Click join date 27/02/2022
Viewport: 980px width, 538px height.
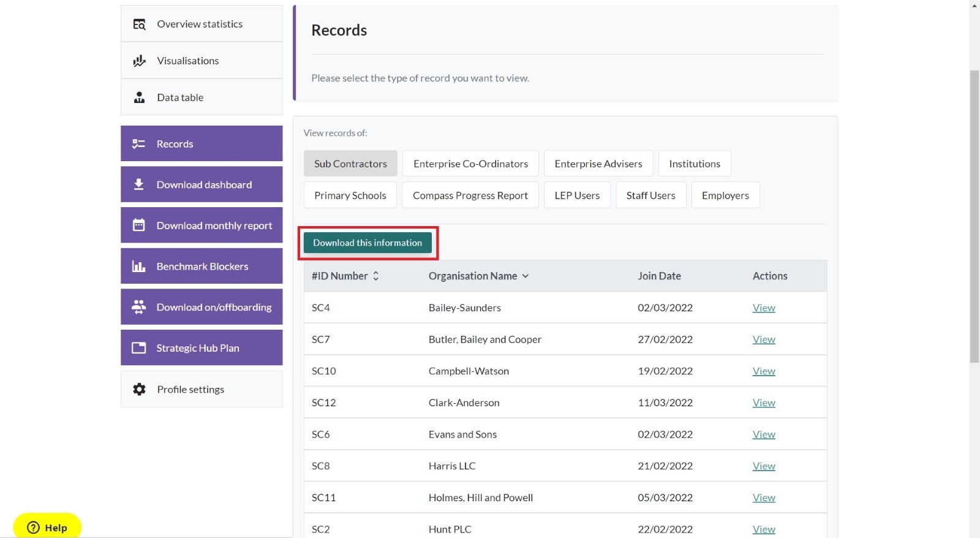pyautogui.click(x=665, y=339)
